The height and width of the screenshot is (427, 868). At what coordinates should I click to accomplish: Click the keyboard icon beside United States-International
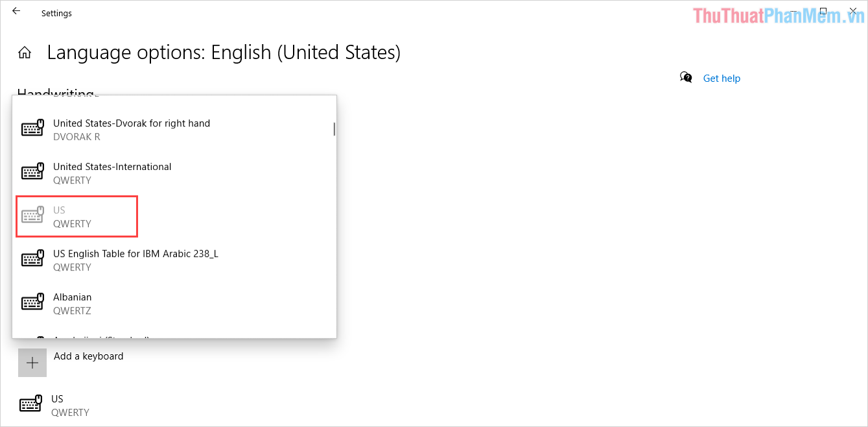point(32,171)
